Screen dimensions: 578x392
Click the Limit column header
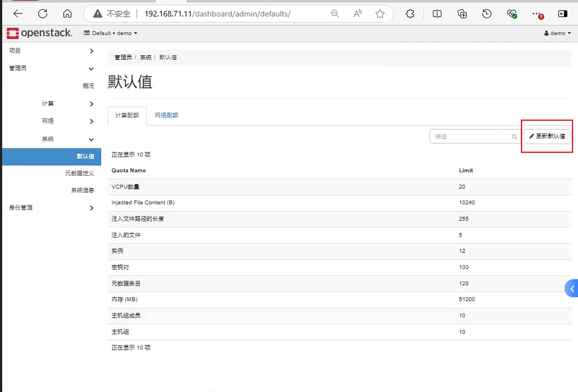coord(466,170)
